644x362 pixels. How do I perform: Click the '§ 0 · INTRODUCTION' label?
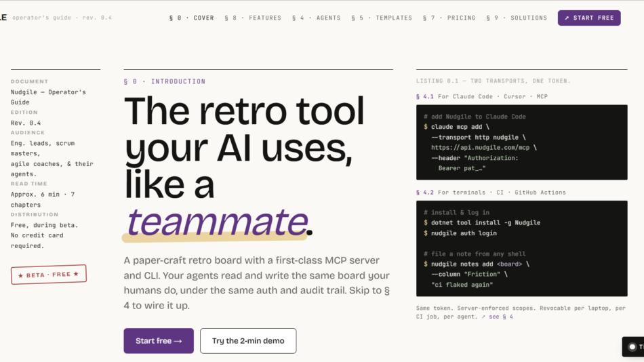[x=164, y=82]
